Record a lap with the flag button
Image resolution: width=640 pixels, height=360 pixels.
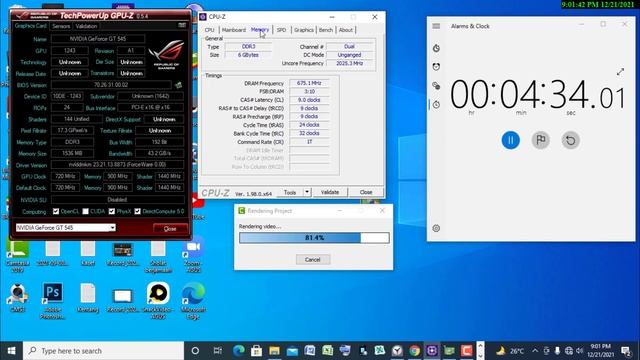point(540,140)
